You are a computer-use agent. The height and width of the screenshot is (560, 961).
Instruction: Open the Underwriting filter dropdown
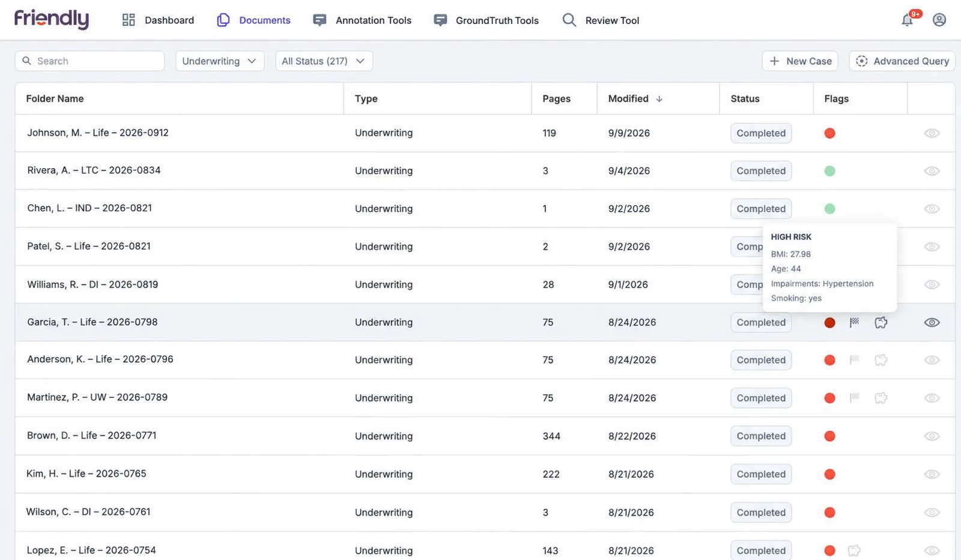coord(220,61)
